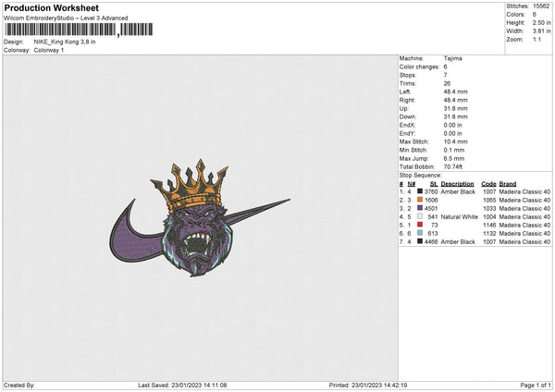Click the 'Color changes:' label
Screen dimensions: 555x392
pos(419,67)
